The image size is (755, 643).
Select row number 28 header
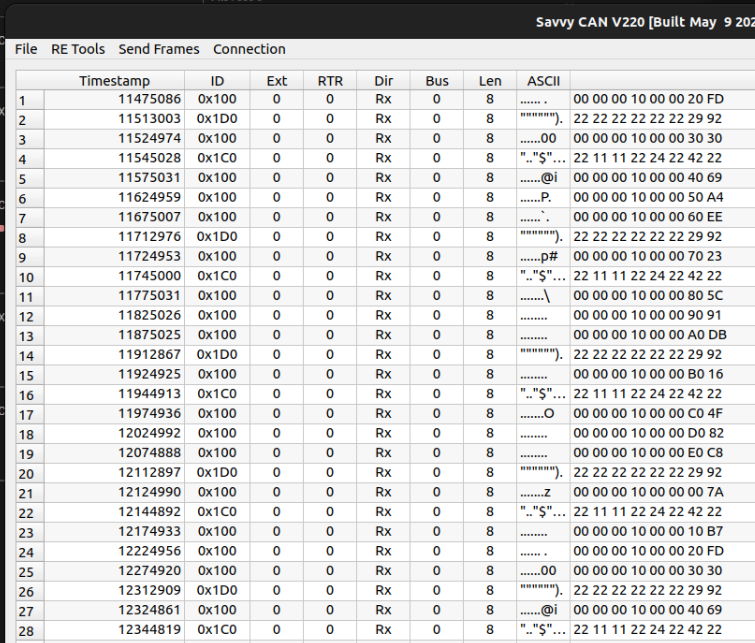click(x=30, y=630)
